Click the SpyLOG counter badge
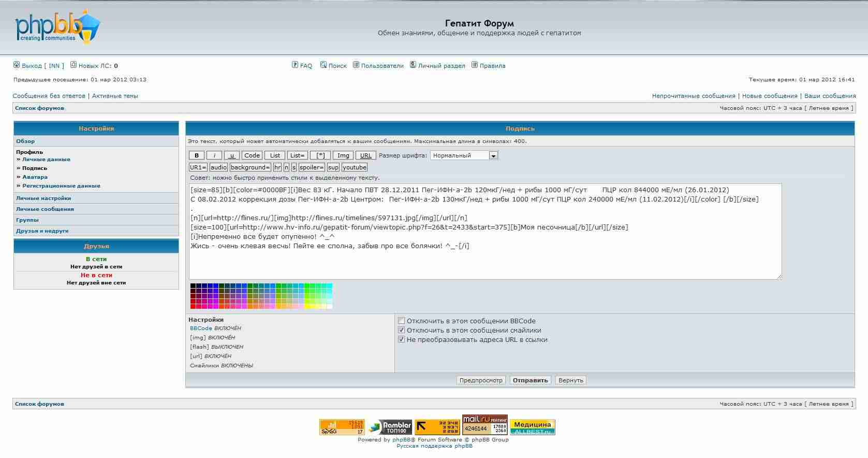868x458 pixels. click(342, 427)
